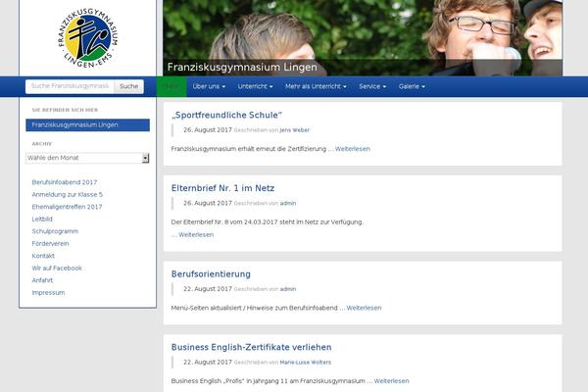Click Sie befinden sich hier heading
588x392 pixels.
[65, 110]
